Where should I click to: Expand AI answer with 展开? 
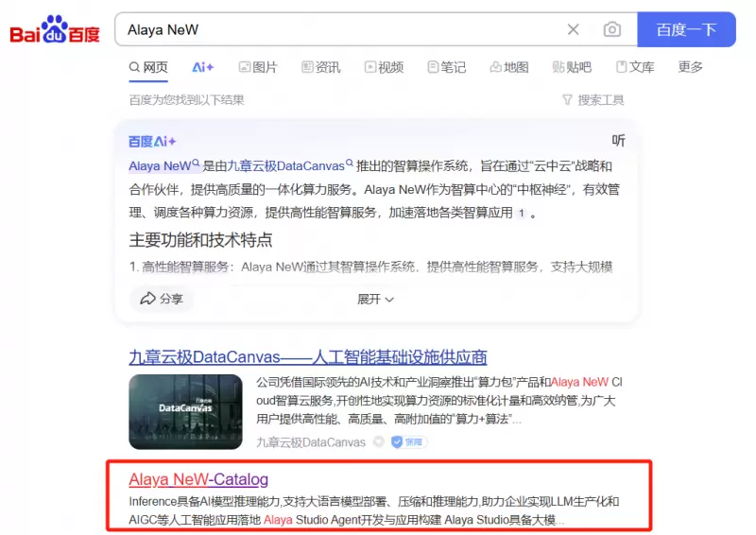[375, 299]
